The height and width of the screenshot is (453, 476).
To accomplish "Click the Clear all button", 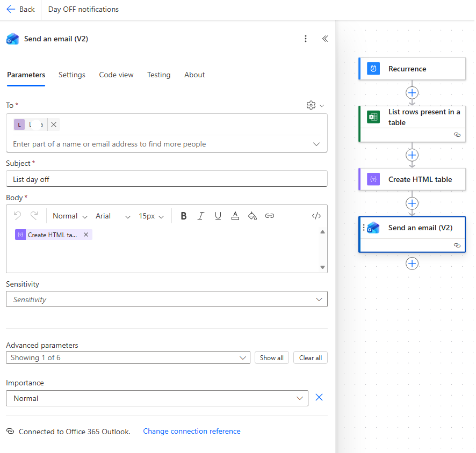I will 310,358.
